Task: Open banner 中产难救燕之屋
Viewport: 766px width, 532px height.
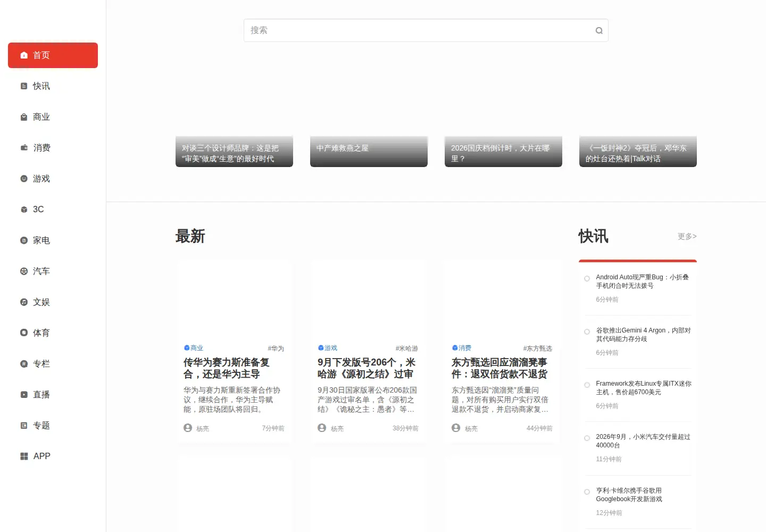Action: (369, 151)
